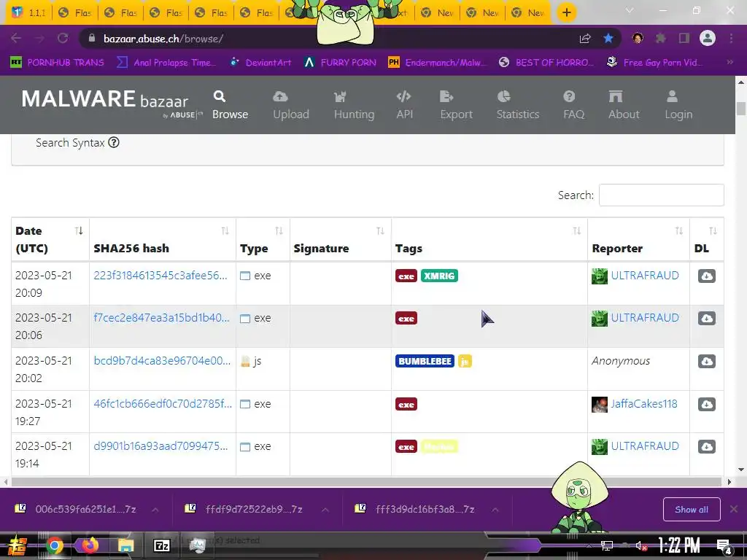The height and width of the screenshot is (560, 747).
Task: Open the DeviantArt bookmark
Action: [x=261, y=63]
